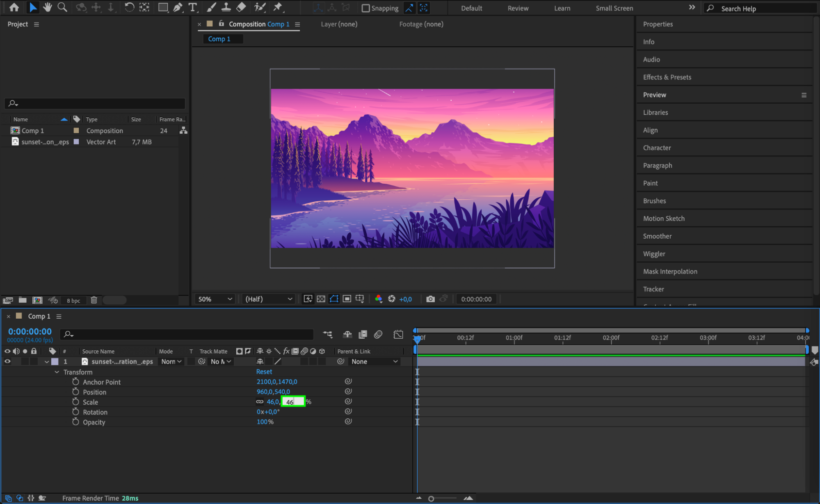
Task: Click the Home icon
Action: point(14,7)
